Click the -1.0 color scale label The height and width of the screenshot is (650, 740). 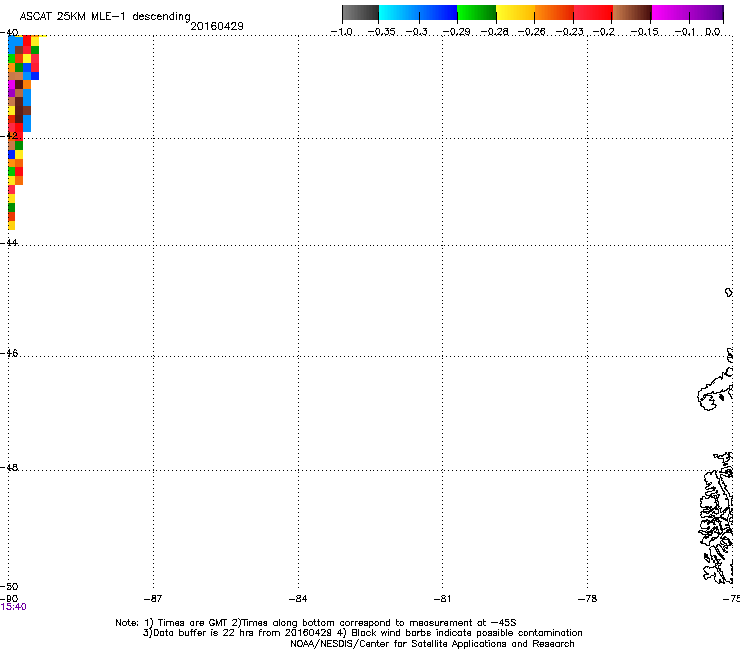(x=342, y=32)
